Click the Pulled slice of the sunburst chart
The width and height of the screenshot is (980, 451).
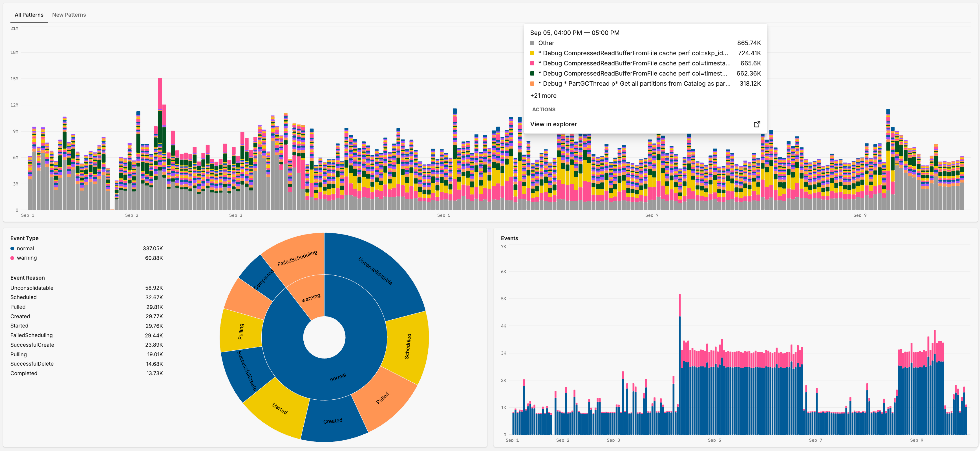pos(382,398)
